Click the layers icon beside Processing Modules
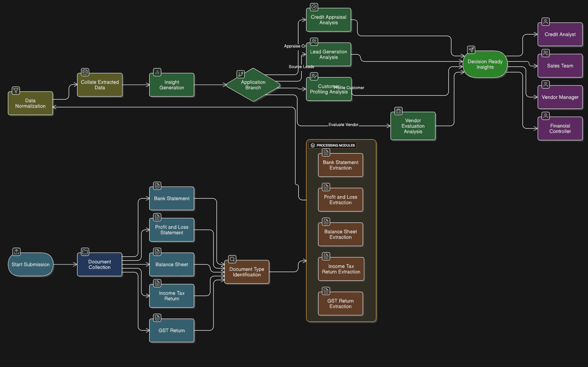The image size is (588, 367). click(313, 146)
